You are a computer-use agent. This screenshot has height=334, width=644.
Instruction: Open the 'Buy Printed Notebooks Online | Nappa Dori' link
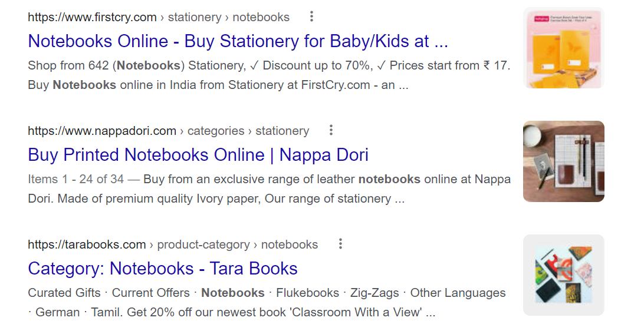coord(198,155)
